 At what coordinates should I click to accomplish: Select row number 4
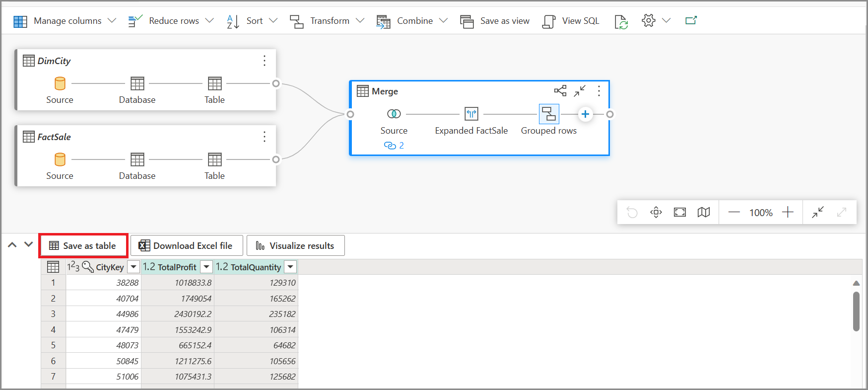click(x=53, y=330)
